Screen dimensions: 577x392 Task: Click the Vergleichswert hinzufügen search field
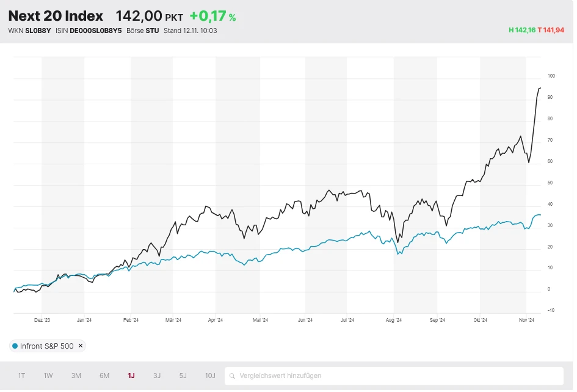pos(305,376)
